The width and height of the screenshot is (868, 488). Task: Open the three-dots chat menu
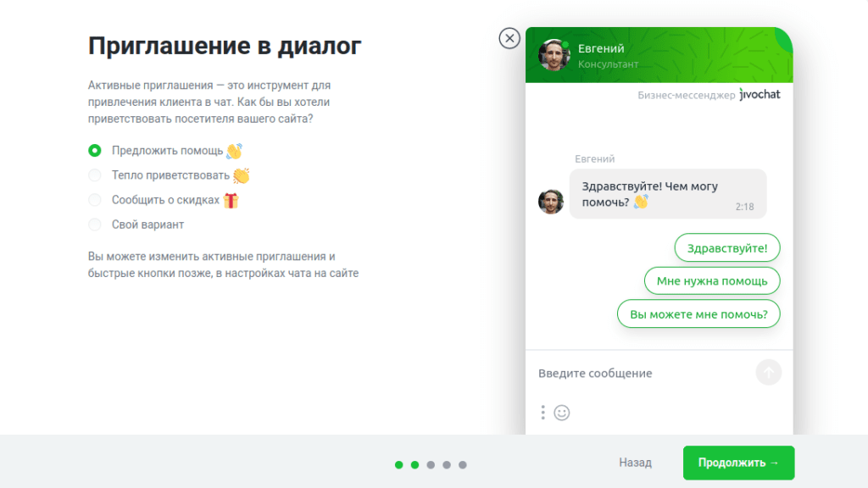pyautogui.click(x=543, y=413)
